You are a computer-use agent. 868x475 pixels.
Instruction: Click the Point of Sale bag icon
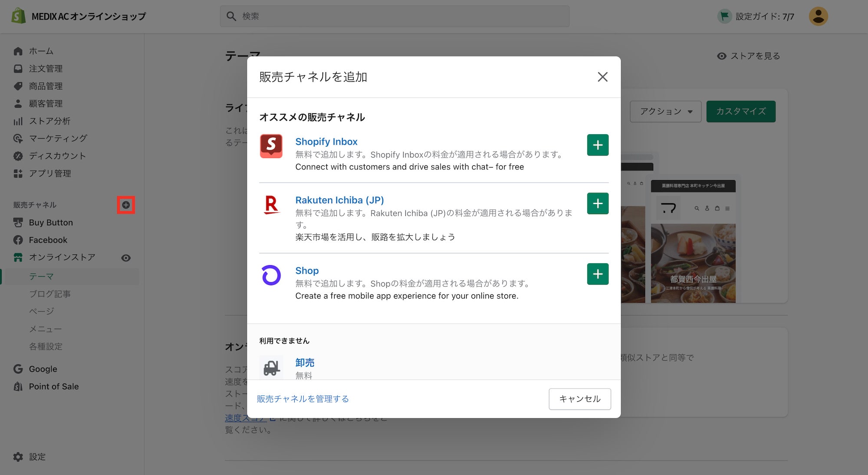[18, 386]
